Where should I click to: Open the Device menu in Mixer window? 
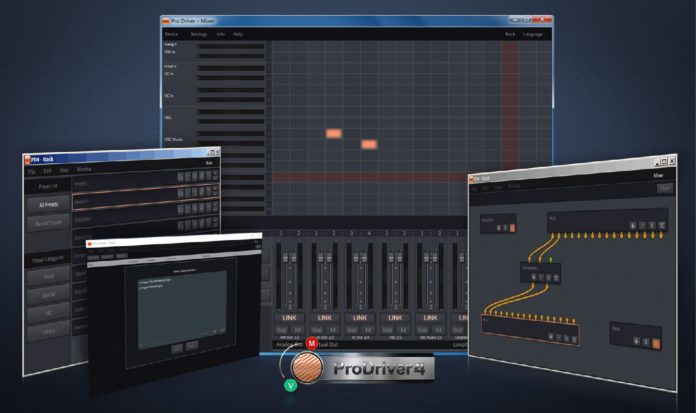pyautogui.click(x=171, y=34)
